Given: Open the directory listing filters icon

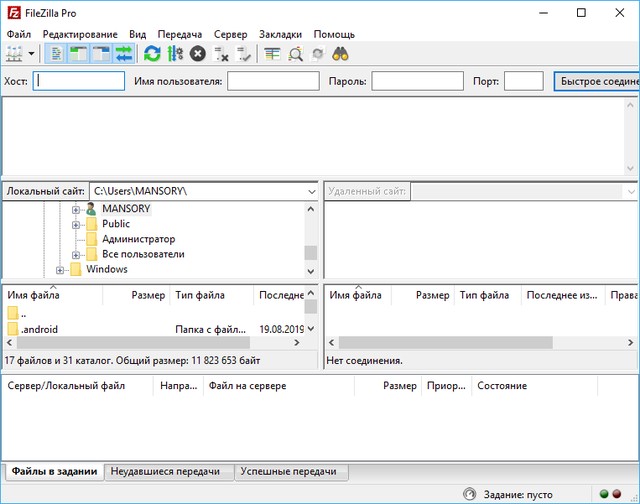Looking at the screenshot, I should pos(272,54).
